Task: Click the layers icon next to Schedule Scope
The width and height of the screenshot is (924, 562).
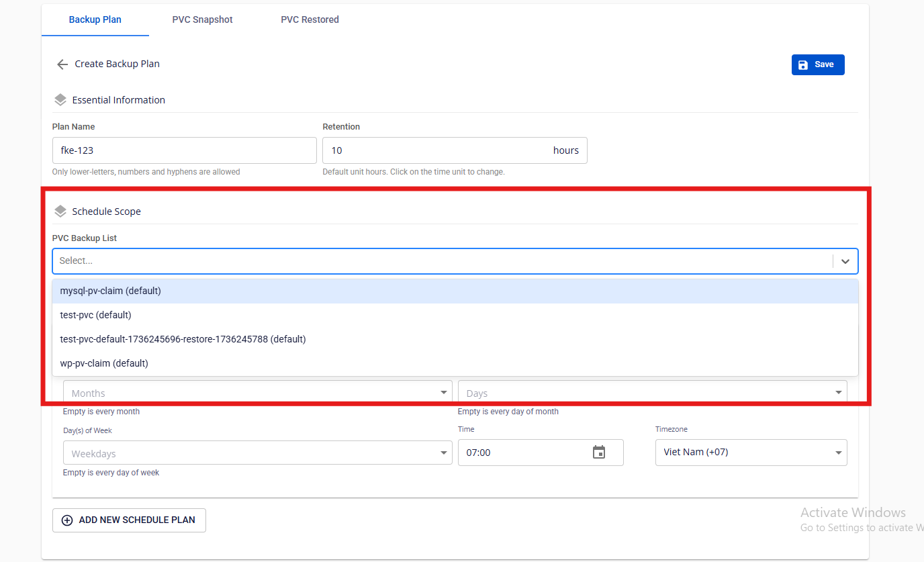Action: tap(60, 212)
